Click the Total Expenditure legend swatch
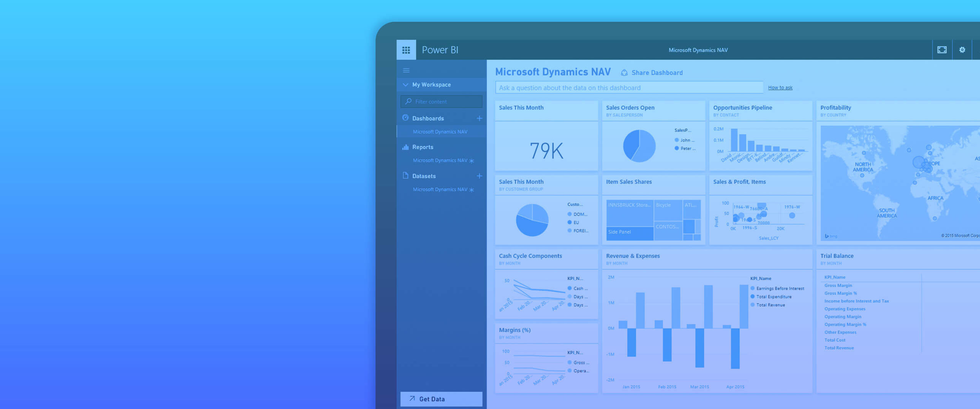The image size is (980, 409). [x=753, y=297]
